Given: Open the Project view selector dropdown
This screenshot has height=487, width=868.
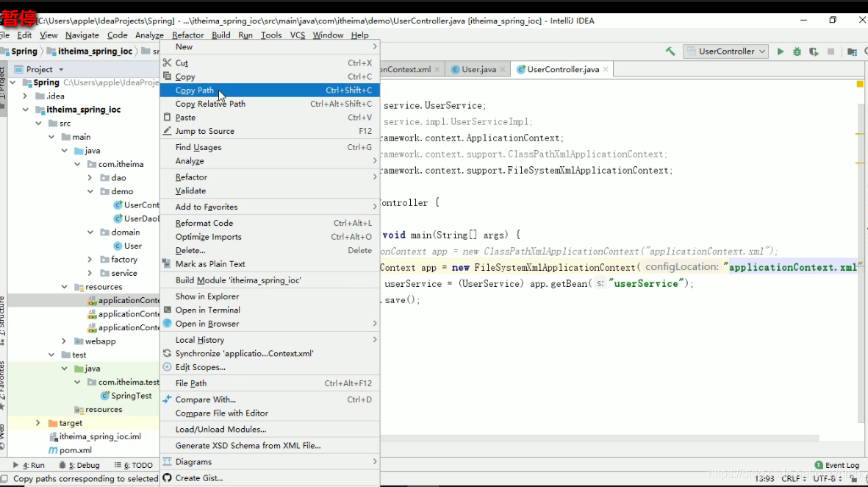Looking at the screenshot, I should tap(61, 69).
